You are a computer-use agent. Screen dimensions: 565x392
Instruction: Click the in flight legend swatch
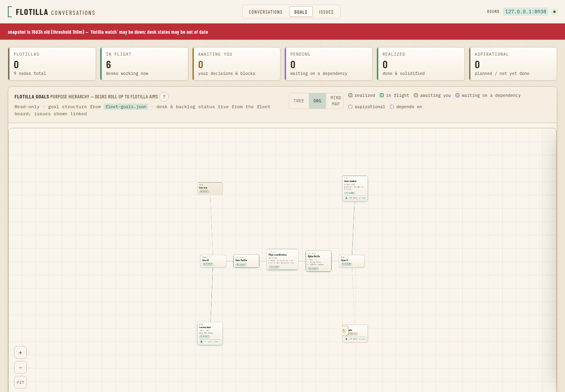click(x=382, y=95)
